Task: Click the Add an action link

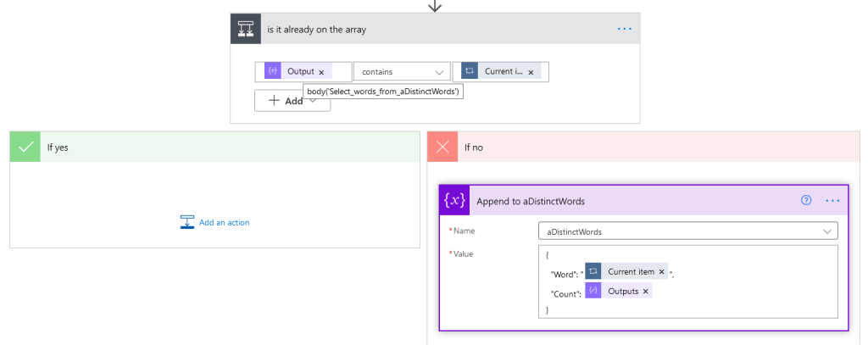Action: 224,222
